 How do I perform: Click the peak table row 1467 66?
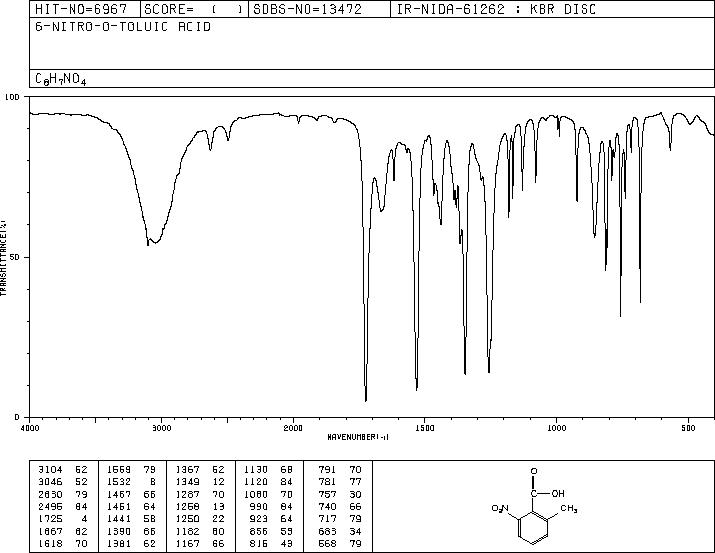[x=131, y=494]
